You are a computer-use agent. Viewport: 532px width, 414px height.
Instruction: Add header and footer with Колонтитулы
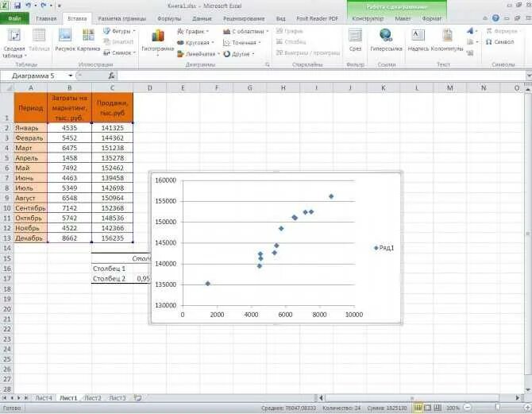click(447, 41)
